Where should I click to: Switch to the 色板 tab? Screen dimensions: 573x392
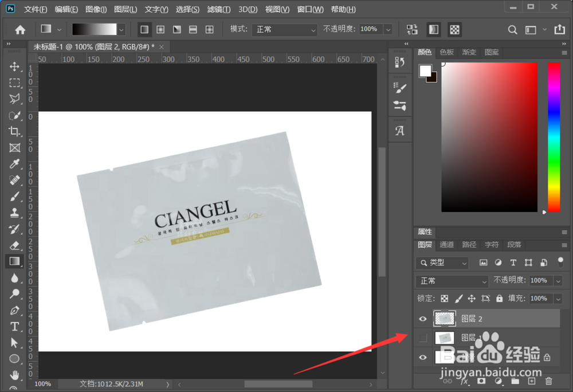point(446,52)
